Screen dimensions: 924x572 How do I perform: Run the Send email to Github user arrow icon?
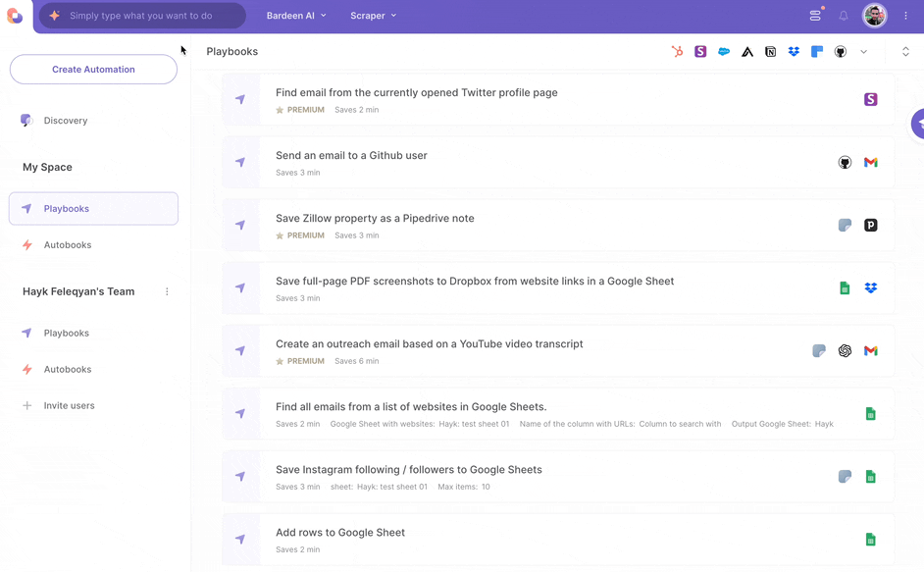tap(240, 162)
